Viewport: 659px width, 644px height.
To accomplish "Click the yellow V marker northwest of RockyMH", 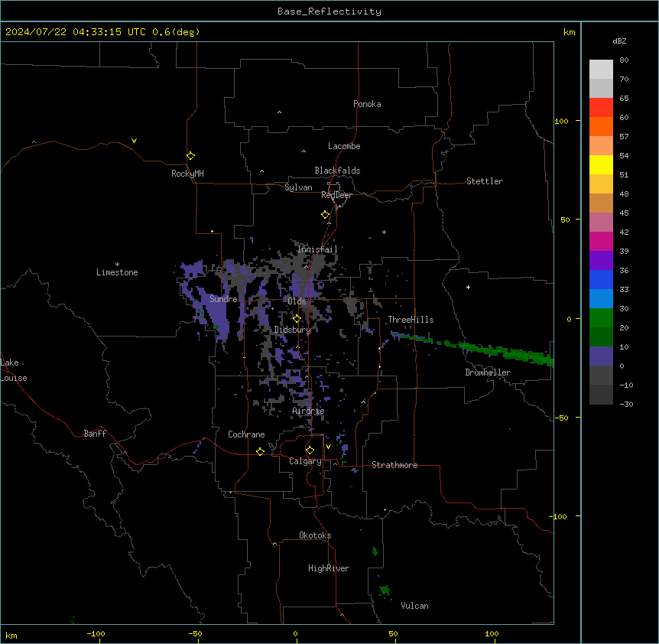I will [134, 141].
